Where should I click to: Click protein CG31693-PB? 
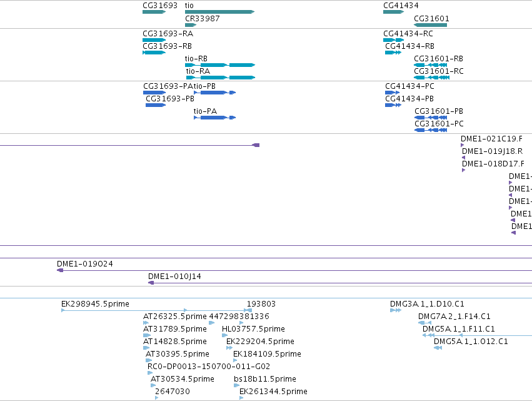156,105
